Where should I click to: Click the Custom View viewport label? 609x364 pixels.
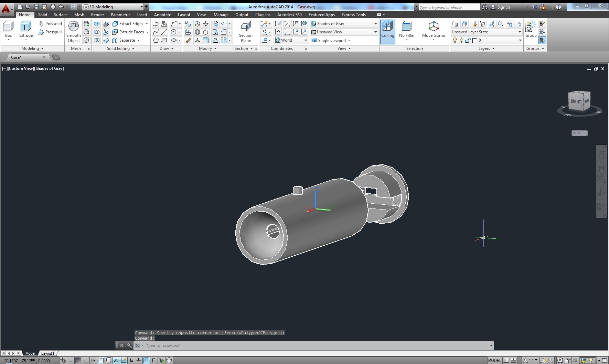pos(21,68)
